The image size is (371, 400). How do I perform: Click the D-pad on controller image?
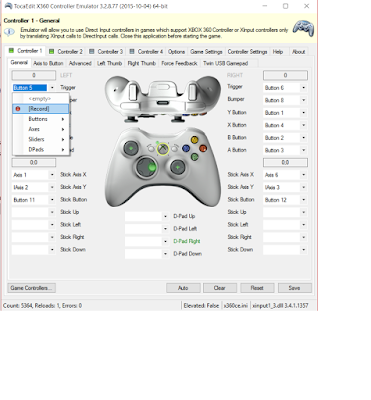(x=147, y=167)
